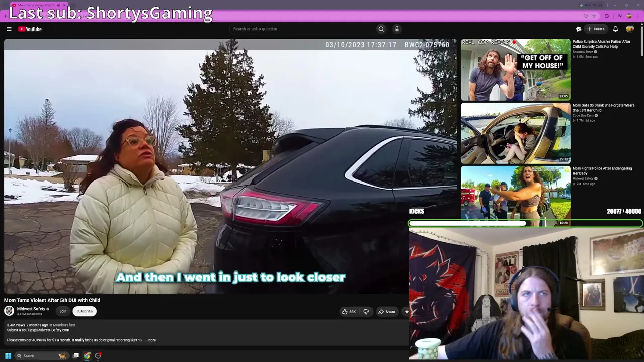Open Mom Fights Police video thumbnail
This screenshot has height=362, width=644.
(x=516, y=196)
